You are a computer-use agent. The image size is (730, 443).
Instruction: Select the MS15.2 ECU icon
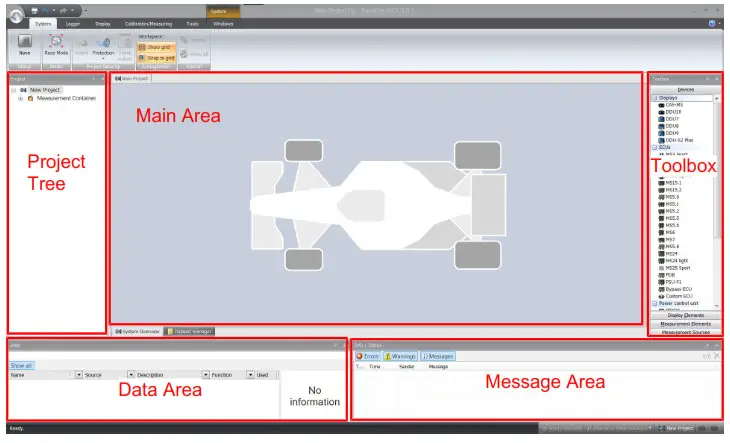pyautogui.click(x=661, y=190)
